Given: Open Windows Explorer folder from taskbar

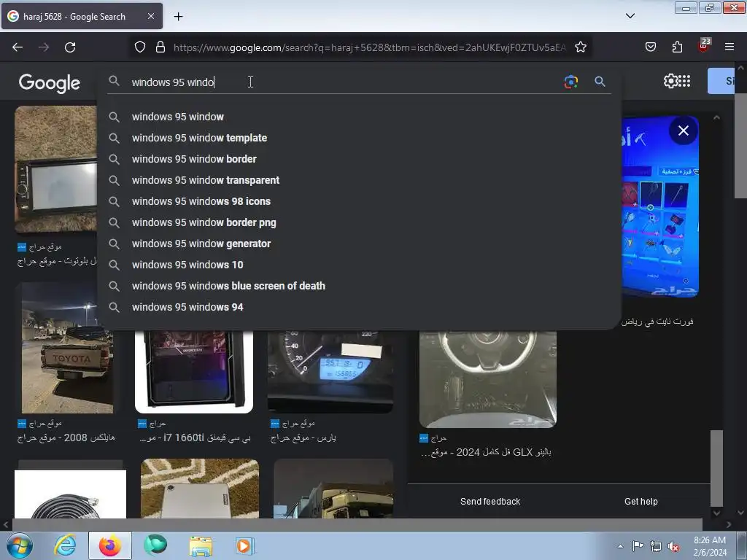Looking at the screenshot, I should 201,545.
